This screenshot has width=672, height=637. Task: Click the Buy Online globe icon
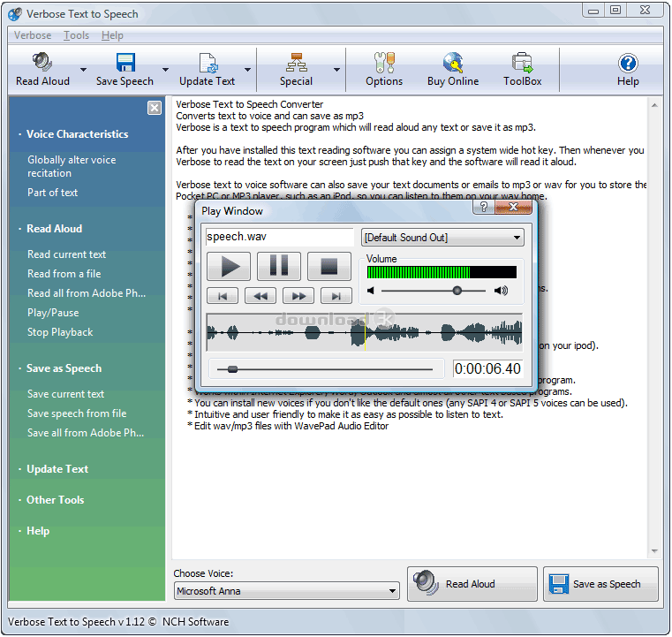(453, 63)
